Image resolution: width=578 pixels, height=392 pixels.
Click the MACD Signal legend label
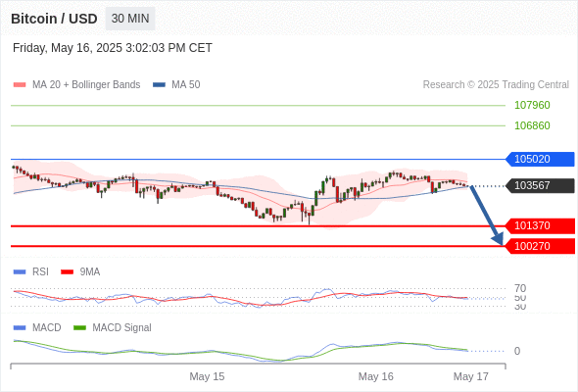(121, 327)
